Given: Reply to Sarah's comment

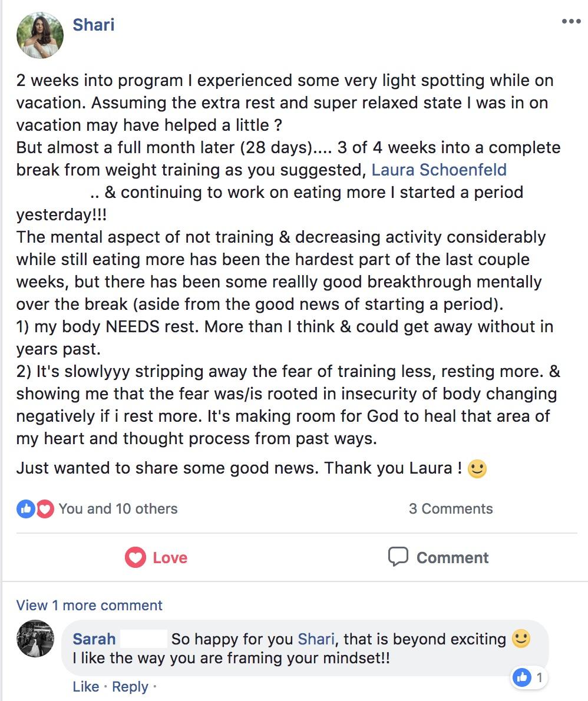Looking at the screenshot, I should pyautogui.click(x=130, y=686).
